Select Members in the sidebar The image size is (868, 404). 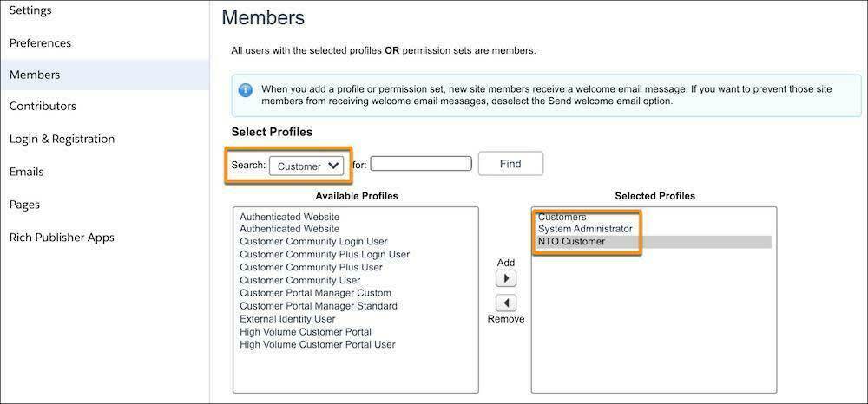pyautogui.click(x=35, y=75)
